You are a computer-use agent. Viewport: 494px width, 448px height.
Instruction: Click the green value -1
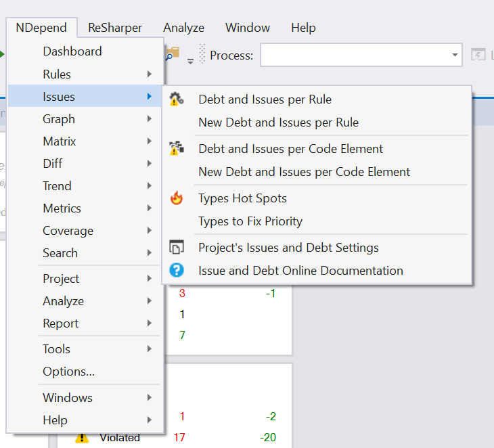[x=271, y=293]
